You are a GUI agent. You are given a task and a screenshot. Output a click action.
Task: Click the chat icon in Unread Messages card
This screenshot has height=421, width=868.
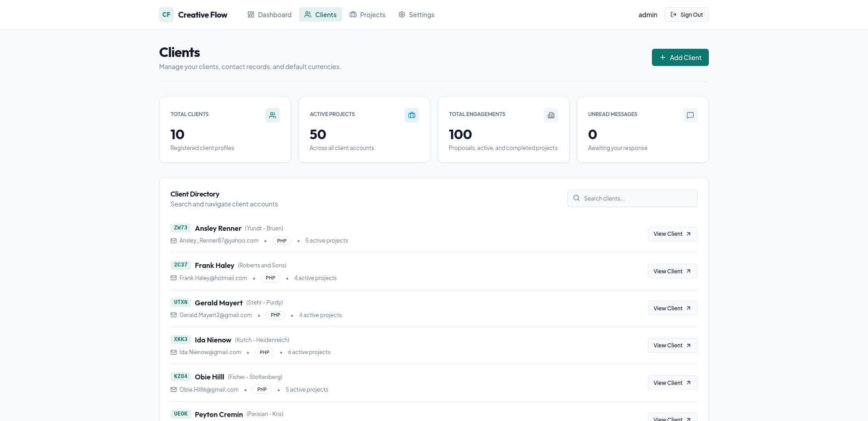click(x=690, y=115)
